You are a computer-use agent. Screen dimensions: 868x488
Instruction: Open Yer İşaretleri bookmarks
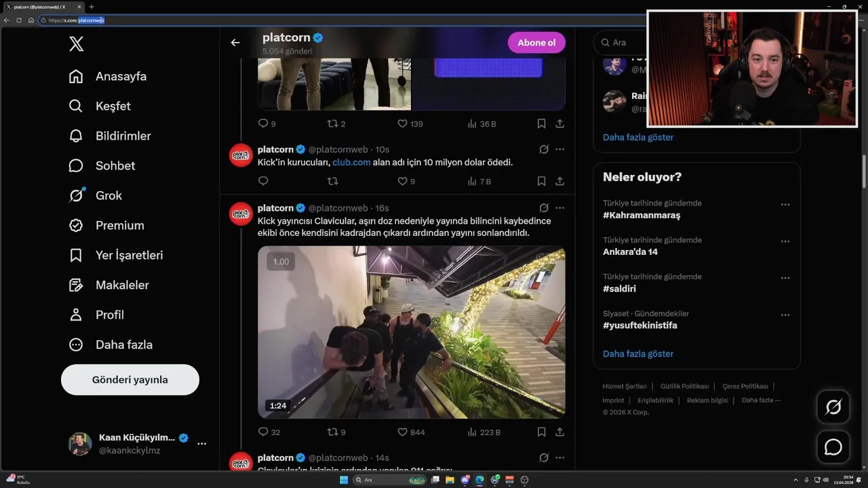coord(117,256)
